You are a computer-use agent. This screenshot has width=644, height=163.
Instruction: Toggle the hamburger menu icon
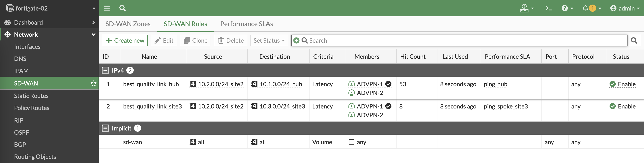[x=107, y=8]
